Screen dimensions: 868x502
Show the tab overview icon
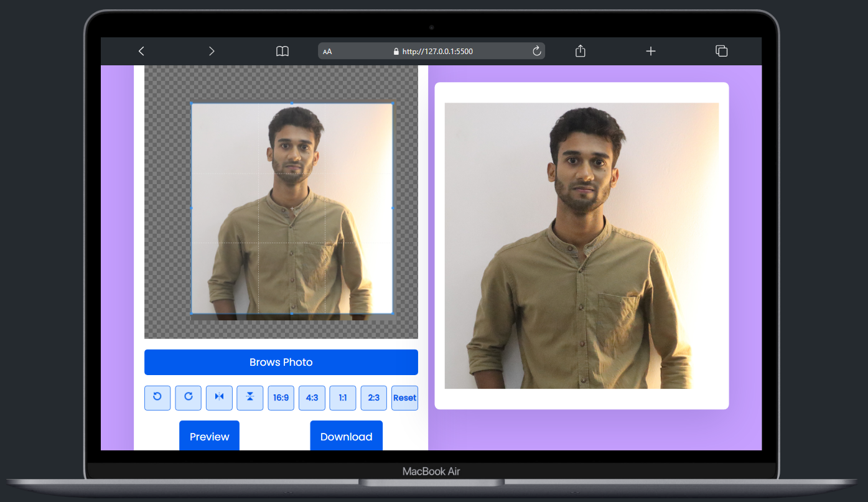point(722,51)
